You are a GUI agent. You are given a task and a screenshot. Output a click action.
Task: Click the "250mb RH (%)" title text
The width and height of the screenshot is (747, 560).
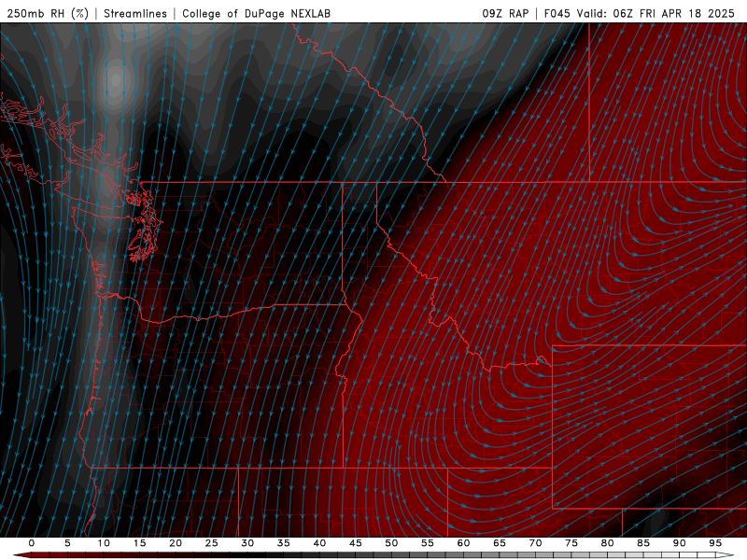[48, 13]
